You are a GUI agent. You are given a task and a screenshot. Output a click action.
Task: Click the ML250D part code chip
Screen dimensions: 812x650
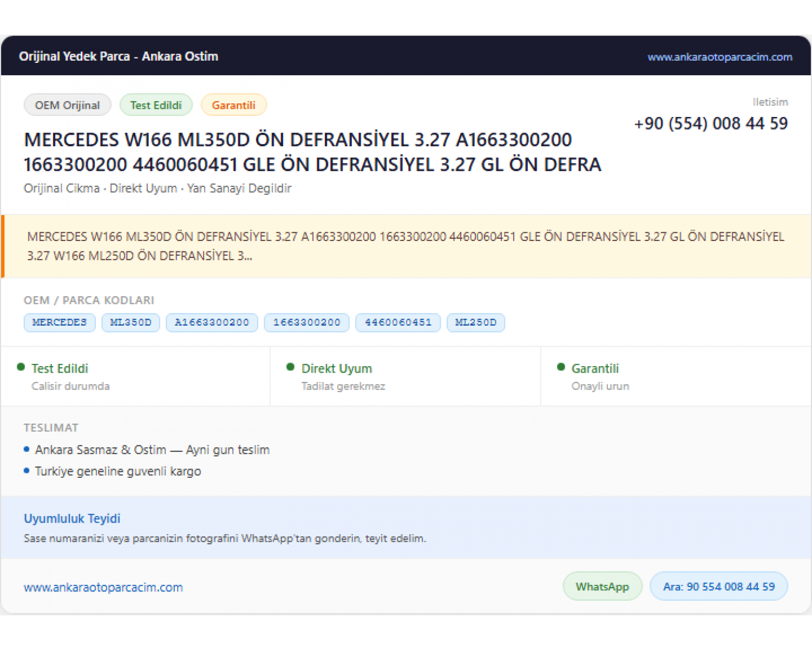pyautogui.click(x=476, y=322)
